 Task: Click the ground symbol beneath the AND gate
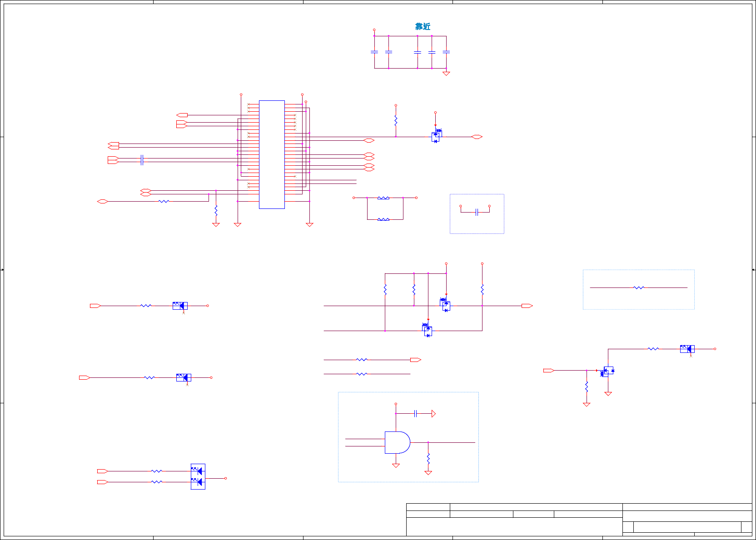pyautogui.click(x=396, y=466)
